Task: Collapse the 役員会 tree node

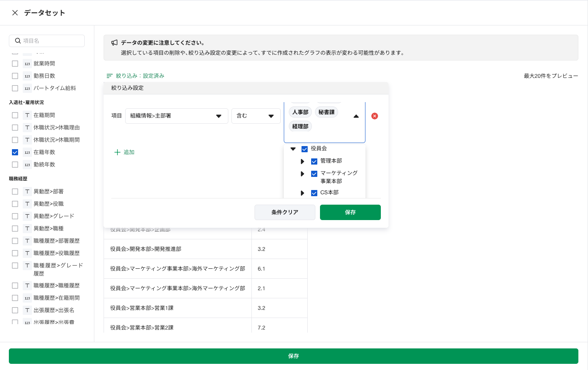Action: click(293, 149)
